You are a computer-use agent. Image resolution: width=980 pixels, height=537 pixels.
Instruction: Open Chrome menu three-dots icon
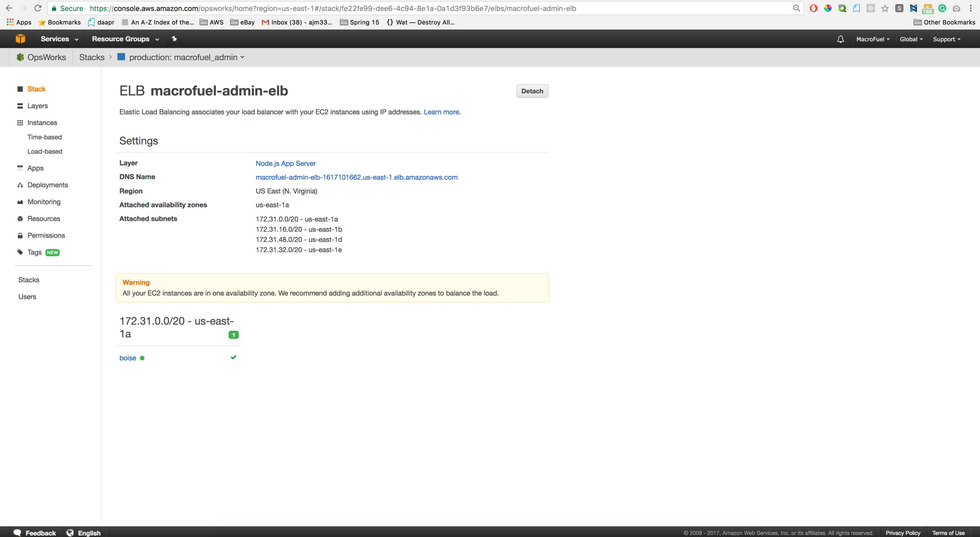(x=971, y=8)
